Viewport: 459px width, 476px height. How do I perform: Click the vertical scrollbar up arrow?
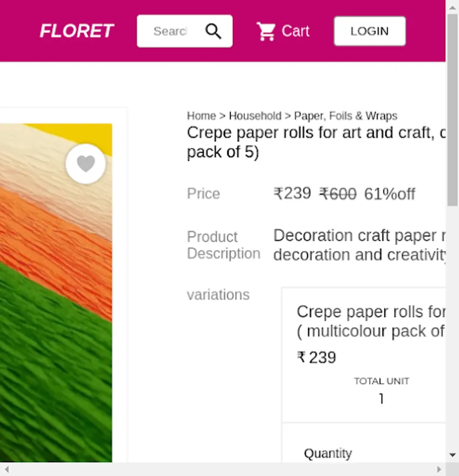coord(452,7)
